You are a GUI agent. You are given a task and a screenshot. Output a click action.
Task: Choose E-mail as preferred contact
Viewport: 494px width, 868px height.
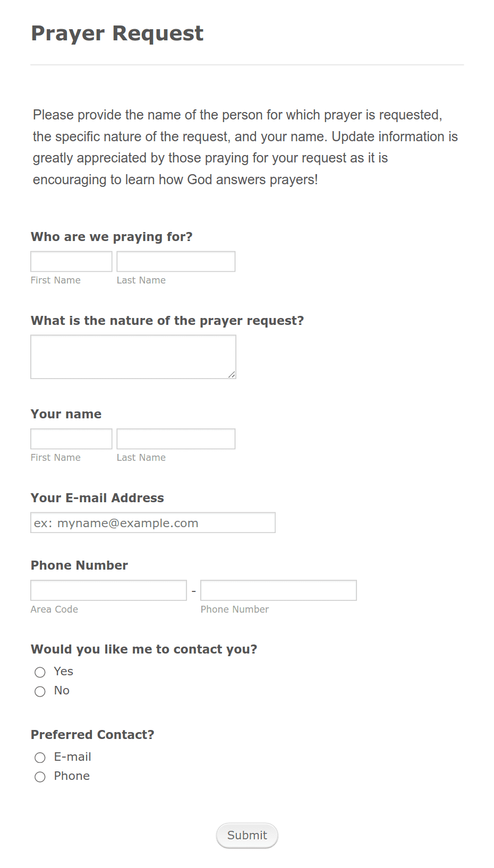40,758
